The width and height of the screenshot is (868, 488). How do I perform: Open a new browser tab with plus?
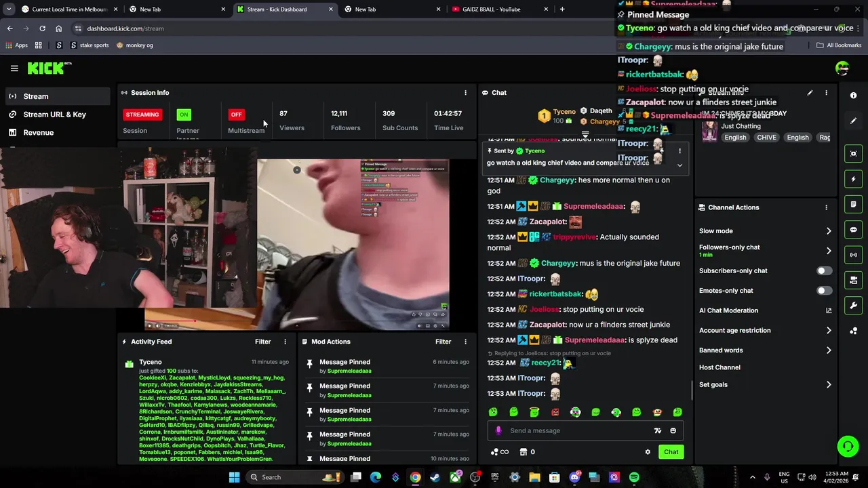(562, 9)
